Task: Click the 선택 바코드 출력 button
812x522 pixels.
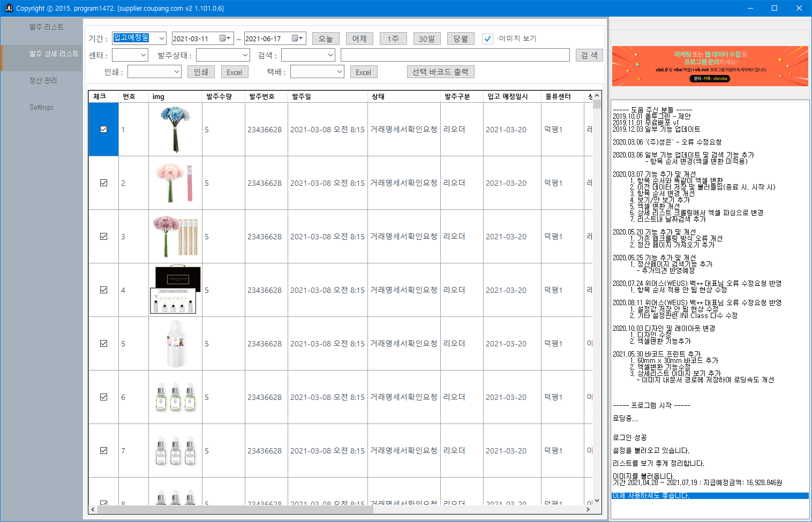Action: tap(440, 71)
